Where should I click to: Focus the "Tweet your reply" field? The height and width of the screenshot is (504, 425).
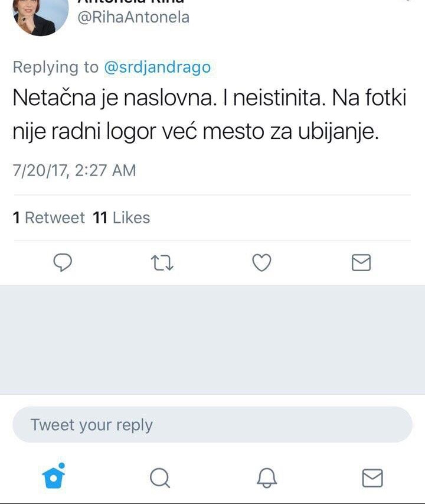click(212, 425)
